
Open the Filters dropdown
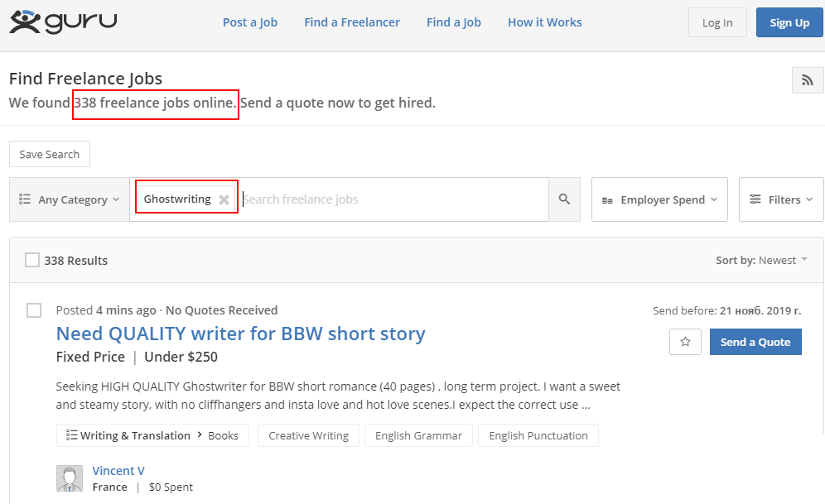pyautogui.click(x=781, y=199)
